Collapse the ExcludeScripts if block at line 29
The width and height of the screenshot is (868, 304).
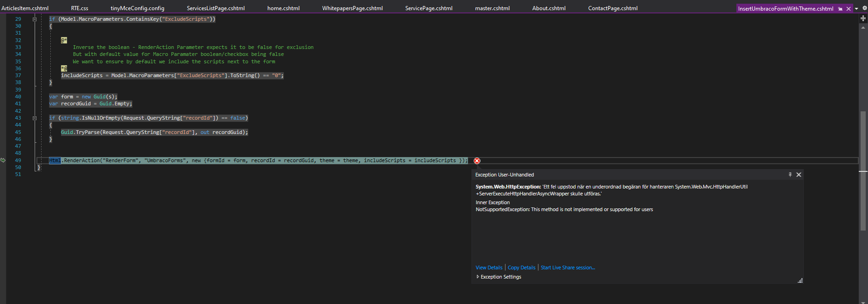point(35,19)
